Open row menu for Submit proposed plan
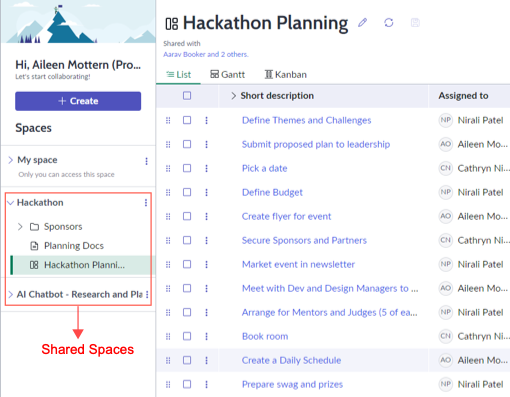This screenshot has width=510, height=397. click(206, 144)
